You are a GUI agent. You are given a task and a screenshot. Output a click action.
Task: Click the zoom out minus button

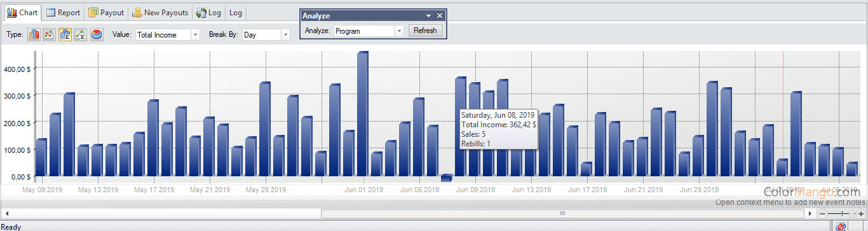[822, 214]
